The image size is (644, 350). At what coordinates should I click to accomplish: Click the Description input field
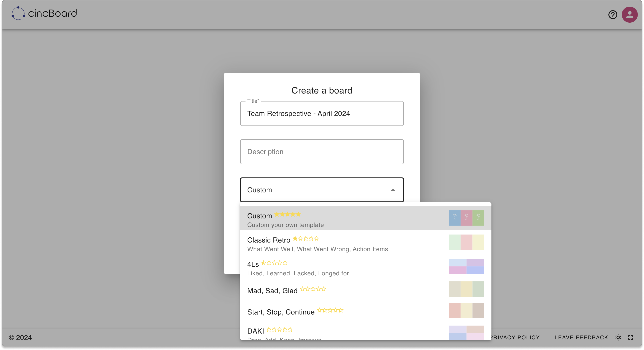pyautogui.click(x=322, y=152)
